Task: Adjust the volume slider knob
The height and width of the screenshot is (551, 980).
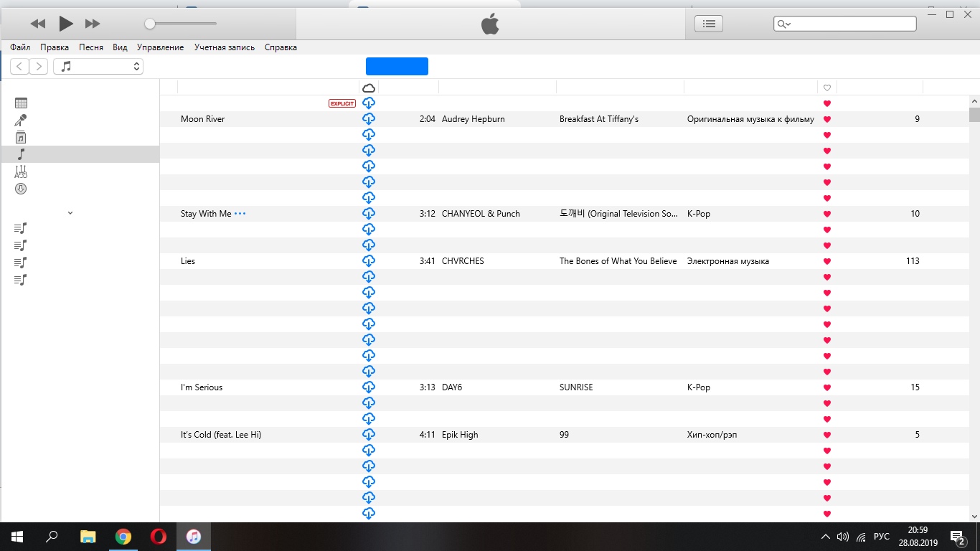Action: pos(149,24)
